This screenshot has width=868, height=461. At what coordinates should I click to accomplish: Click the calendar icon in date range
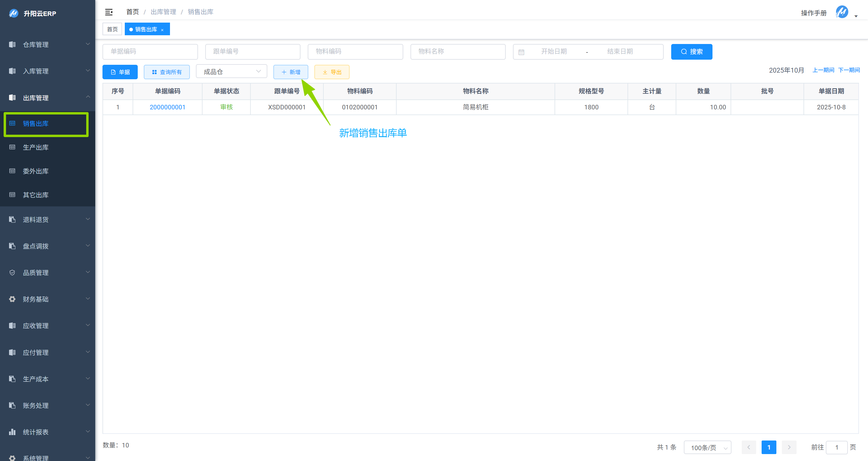pos(521,52)
